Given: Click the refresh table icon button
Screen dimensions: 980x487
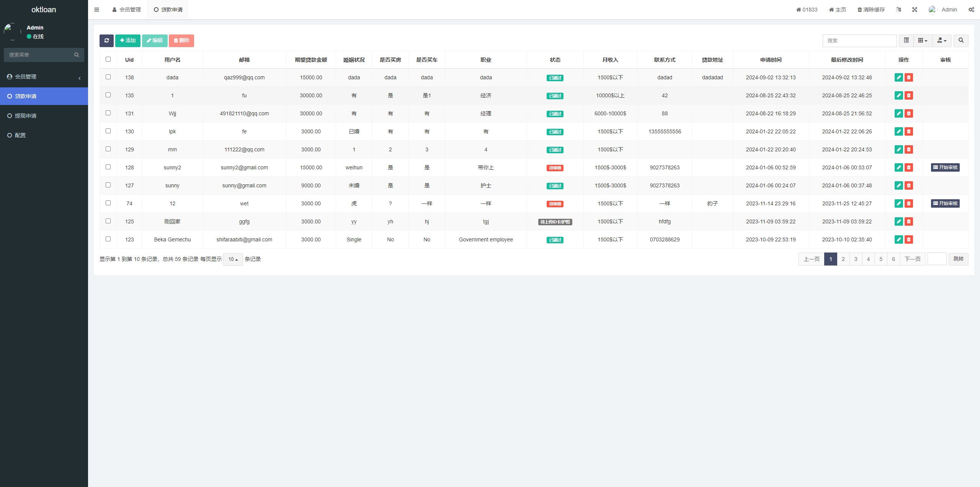Looking at the screenshot, I should (x=106, y=41).
